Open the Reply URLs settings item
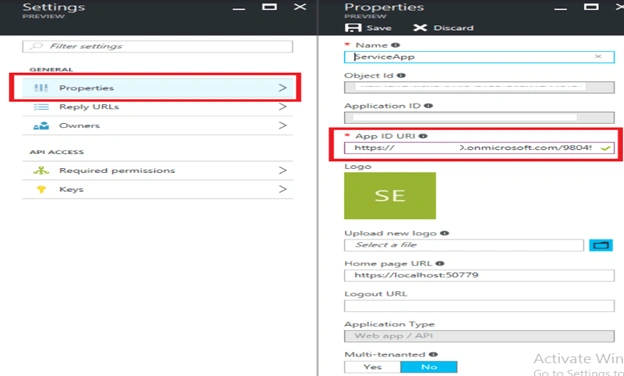The width and height of the screenshot is (624, 376). tap(158, 107)
